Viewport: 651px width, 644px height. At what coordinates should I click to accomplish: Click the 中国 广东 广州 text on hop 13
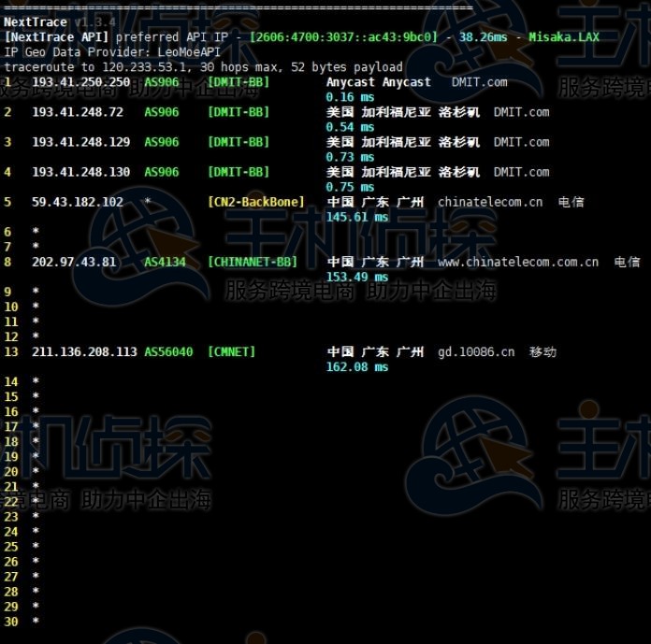pos(375,351)
